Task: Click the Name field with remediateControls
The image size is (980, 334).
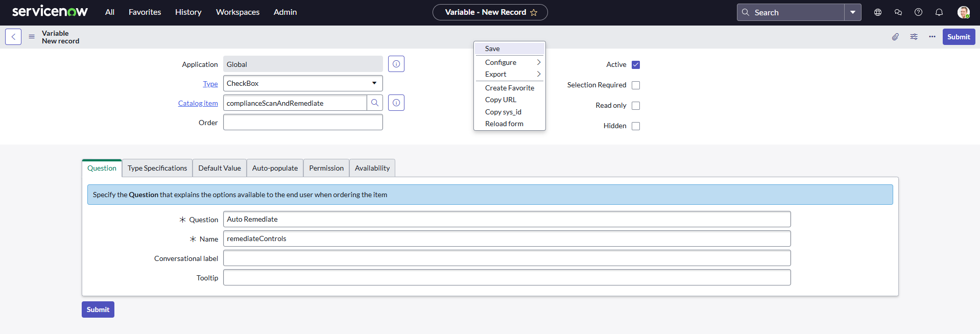Action: point(507,238)
